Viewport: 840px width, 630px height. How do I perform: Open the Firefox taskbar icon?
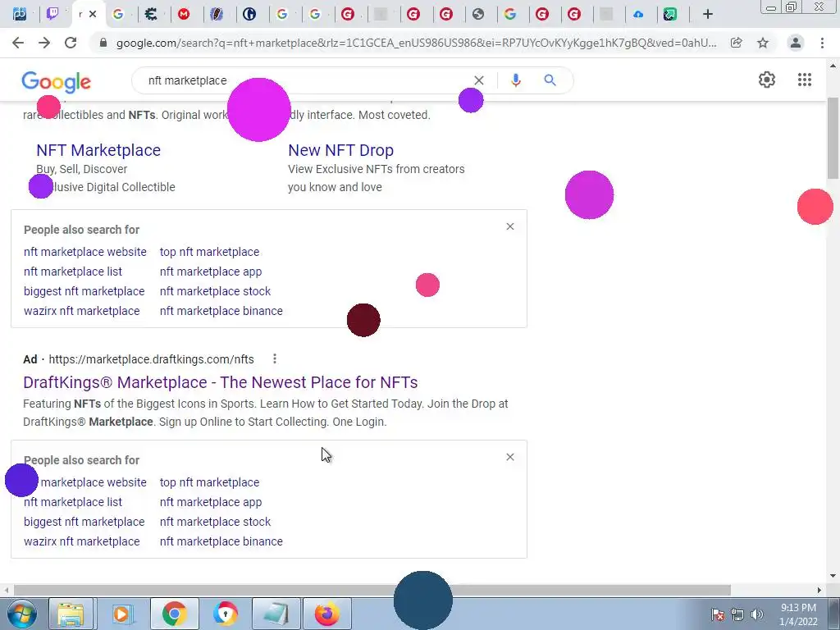coord(326,614)
